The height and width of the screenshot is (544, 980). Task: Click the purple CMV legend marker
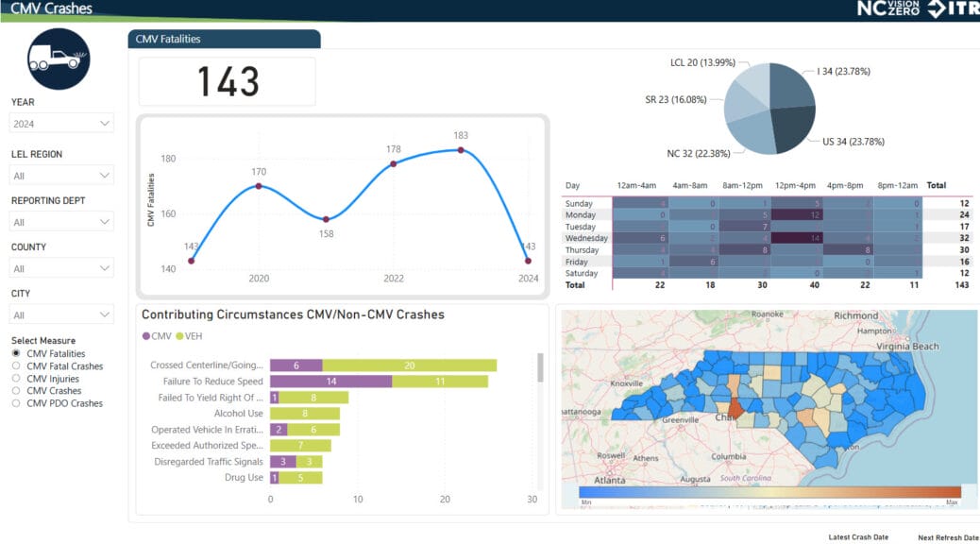pyautogui.click(x=145, y=336)
